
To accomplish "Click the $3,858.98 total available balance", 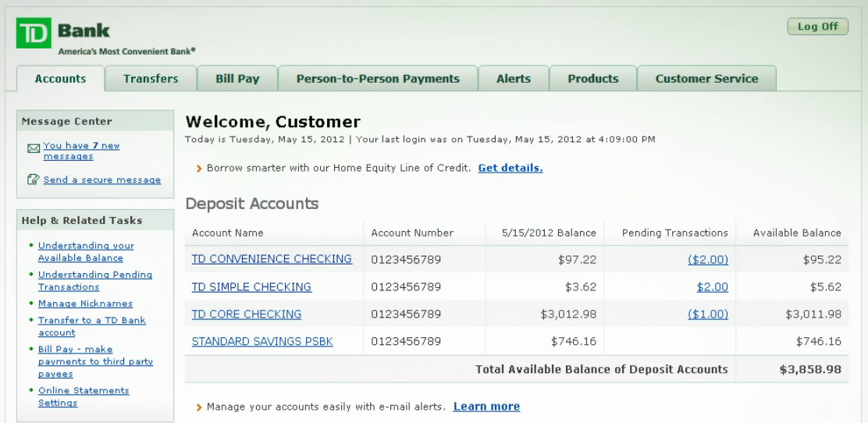I will (x=810, y=369).
